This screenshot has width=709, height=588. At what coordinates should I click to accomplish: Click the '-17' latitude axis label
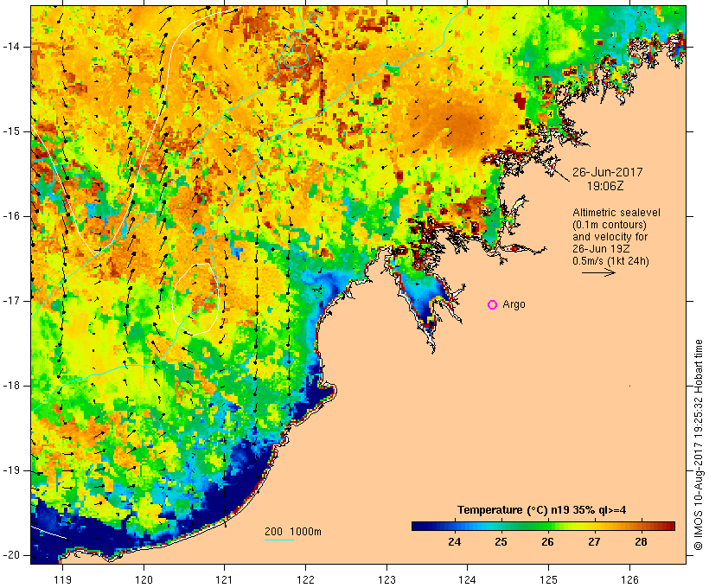tap(10, 301)
